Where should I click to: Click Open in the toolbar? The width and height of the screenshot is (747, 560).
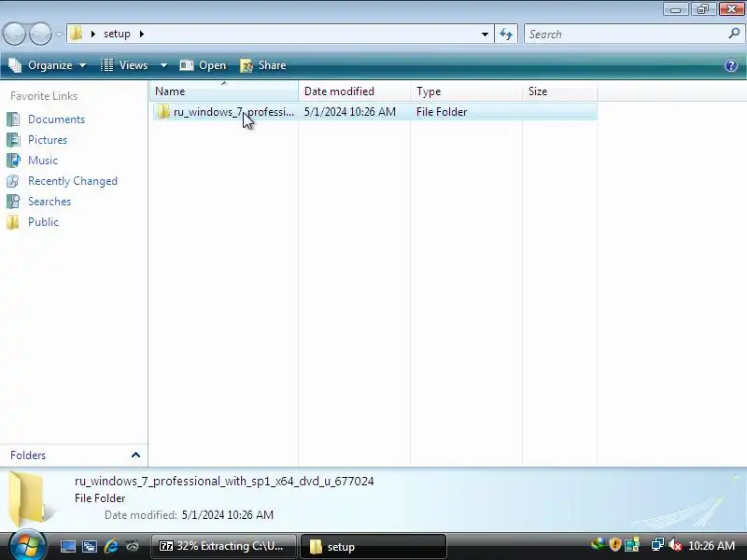(203, 65)
